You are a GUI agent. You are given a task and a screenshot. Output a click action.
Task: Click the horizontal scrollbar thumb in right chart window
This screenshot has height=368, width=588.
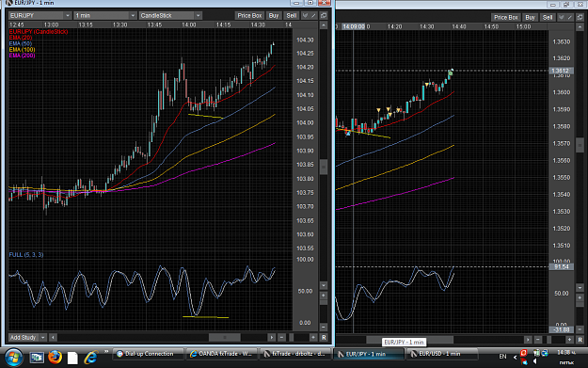[x=409, y=340]
